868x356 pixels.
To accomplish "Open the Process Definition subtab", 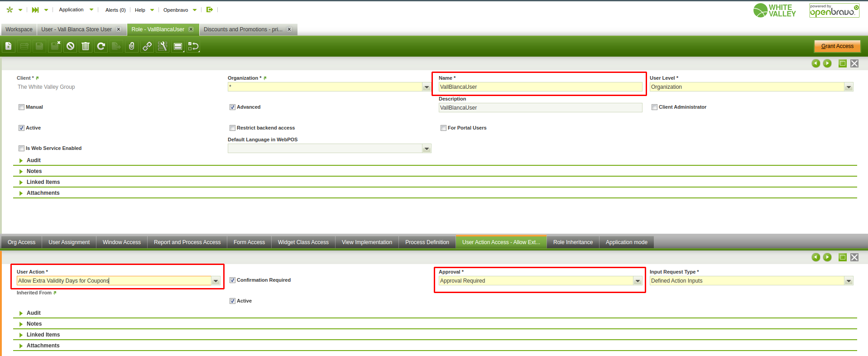I will pyautogui.click(x=427, y=242).
